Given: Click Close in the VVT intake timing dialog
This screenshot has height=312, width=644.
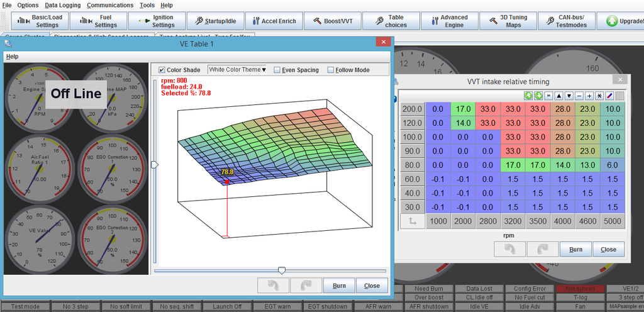Looking at the screenshot, I should tap(608, 249).
